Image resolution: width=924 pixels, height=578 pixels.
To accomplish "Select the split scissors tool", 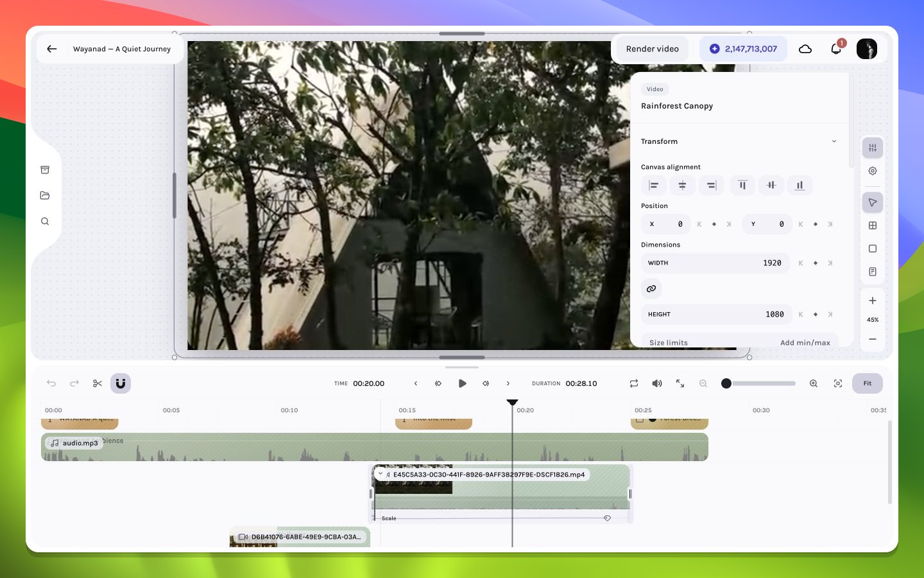I will (98, 383).
